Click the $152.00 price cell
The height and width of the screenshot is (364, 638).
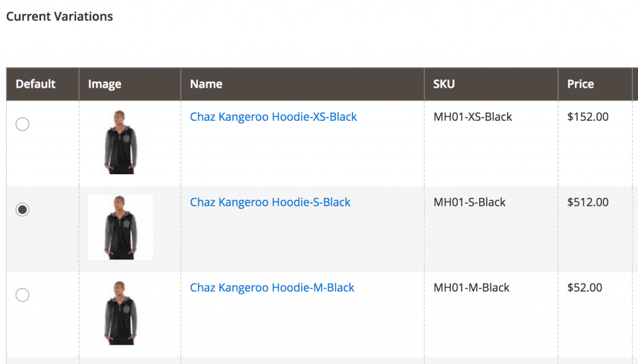pos(588,117)
